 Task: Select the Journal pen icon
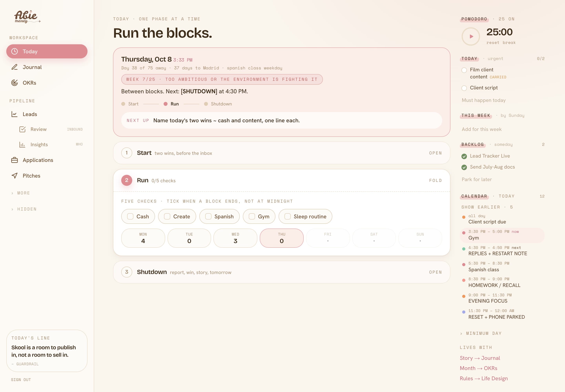pos(15,67)
